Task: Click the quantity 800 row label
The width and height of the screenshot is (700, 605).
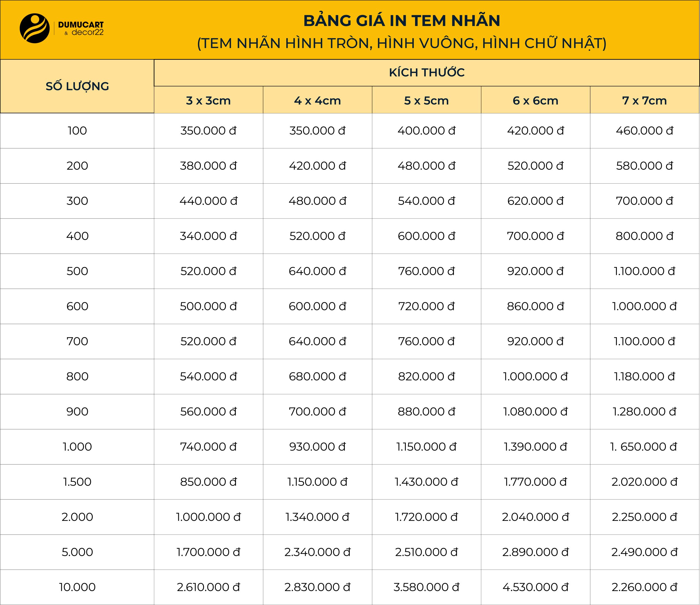Action: click(77, 377)
